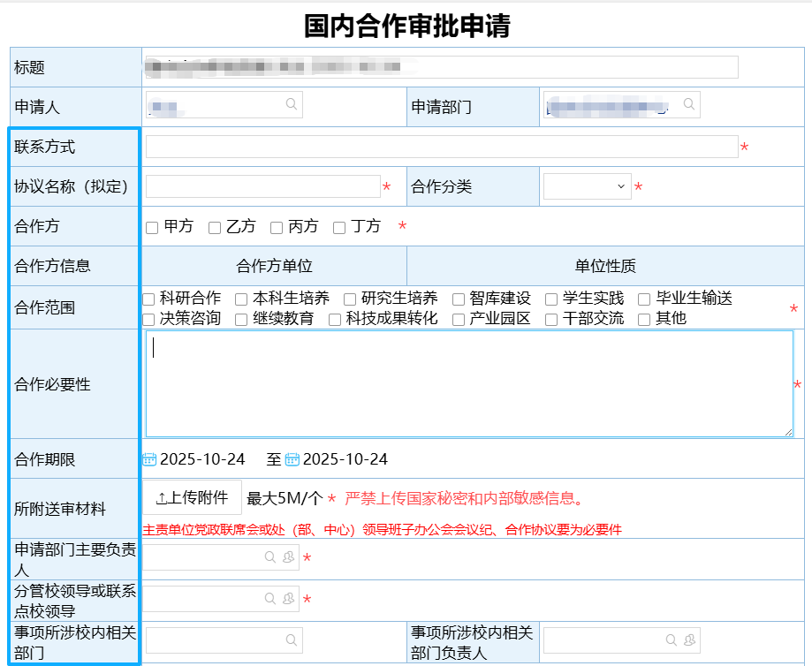
Task: Tick the 科研合作 checkbox
Action: [x=148, y=299]
